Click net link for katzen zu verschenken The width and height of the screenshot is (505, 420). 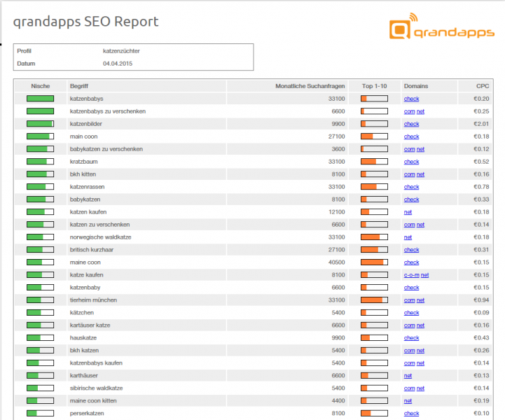420,225
